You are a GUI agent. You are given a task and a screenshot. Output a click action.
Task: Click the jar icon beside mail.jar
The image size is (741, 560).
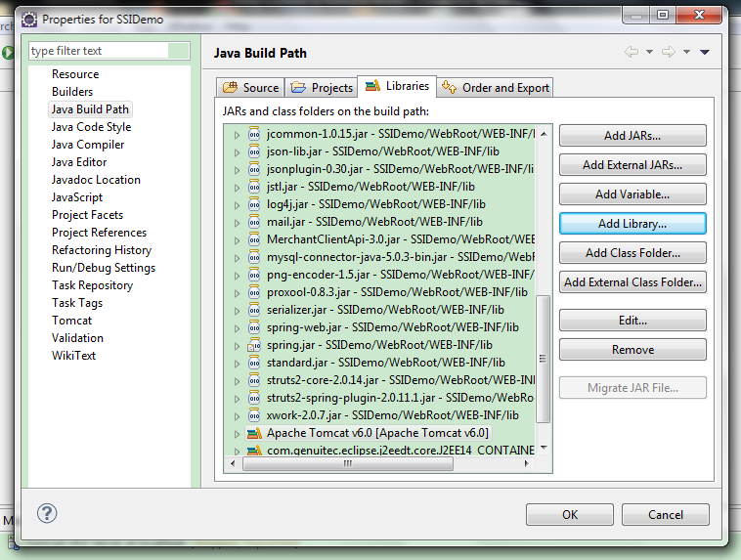(x=254, y=222)
